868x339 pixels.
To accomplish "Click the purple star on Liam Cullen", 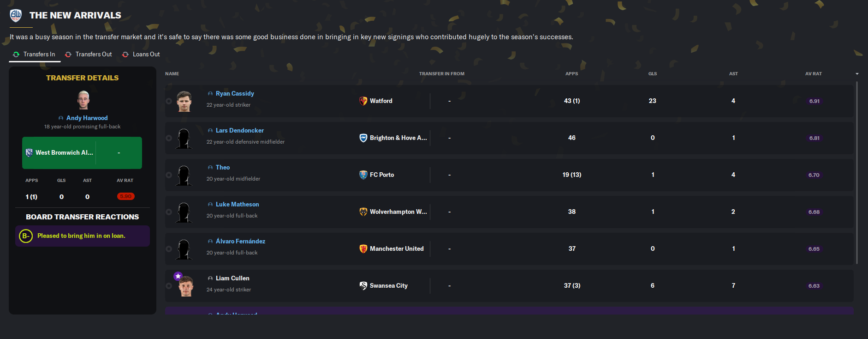I will [178, 276].
